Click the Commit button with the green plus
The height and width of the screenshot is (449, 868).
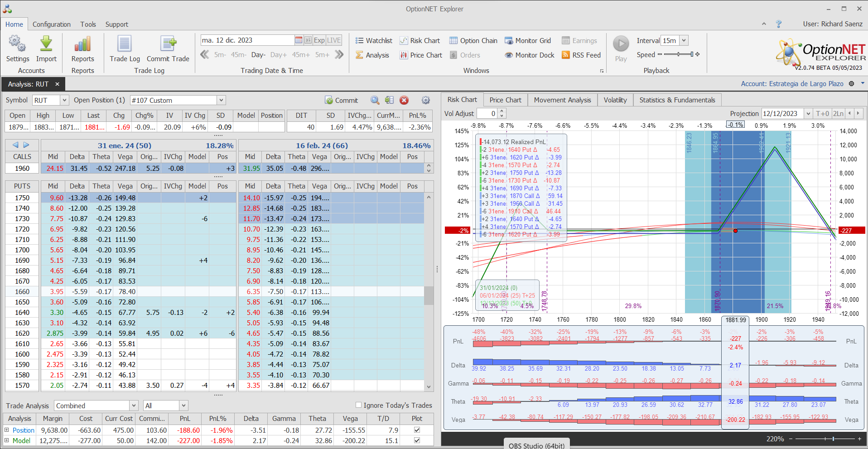click(x=342, y=101)
